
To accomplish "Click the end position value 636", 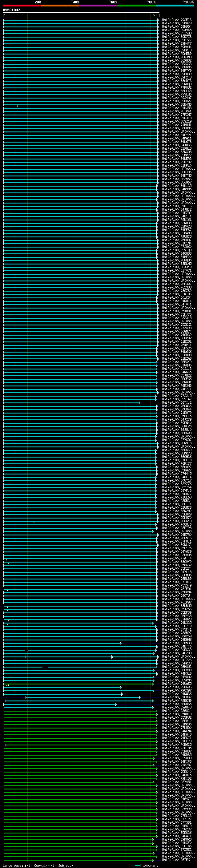I will tap(155, 15).
